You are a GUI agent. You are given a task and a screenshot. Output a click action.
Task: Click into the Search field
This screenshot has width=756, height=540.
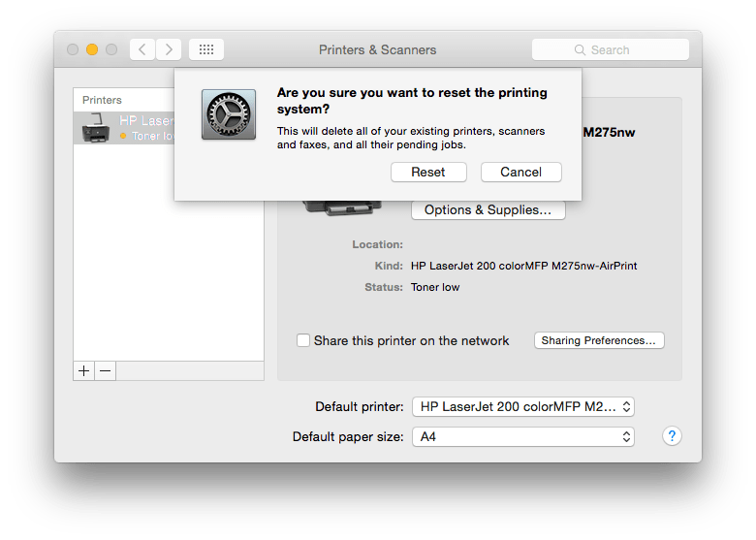pyautogui.click(x=611, y=49)
